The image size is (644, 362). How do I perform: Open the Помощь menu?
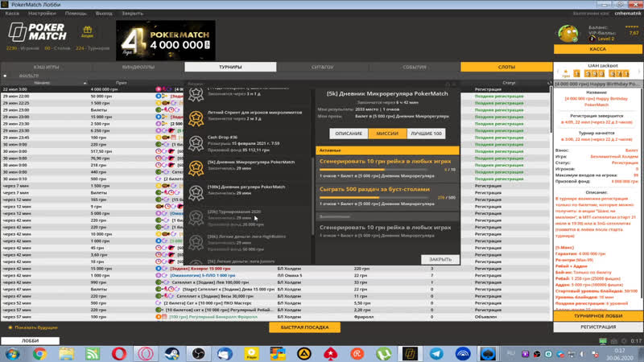tap(76, 13)
